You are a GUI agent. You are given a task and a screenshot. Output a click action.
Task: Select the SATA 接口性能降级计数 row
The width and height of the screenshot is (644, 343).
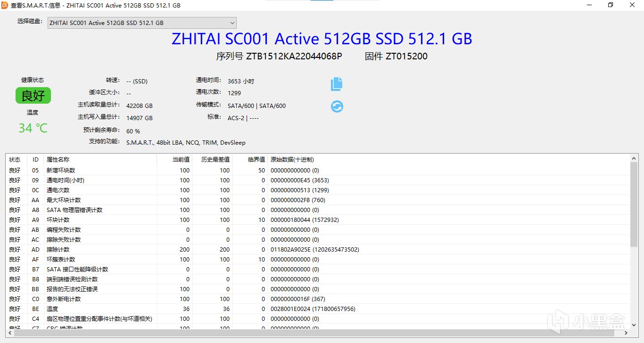tap(318, 269)
